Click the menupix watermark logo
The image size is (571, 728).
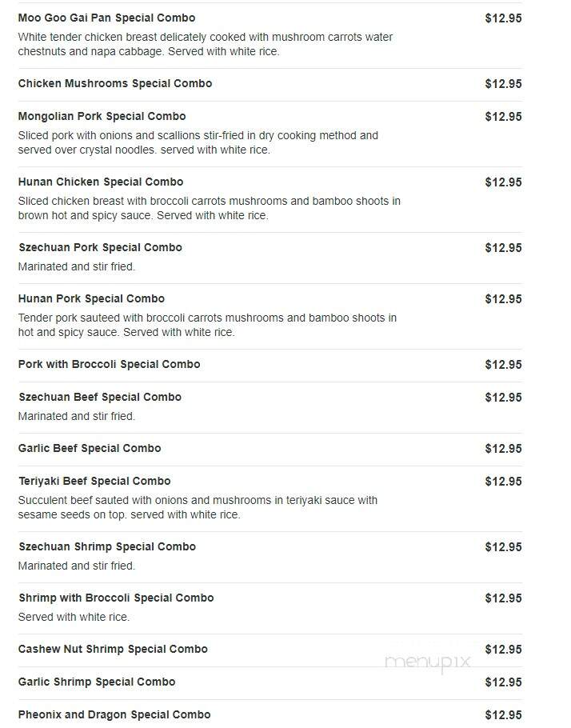(428, 662)
